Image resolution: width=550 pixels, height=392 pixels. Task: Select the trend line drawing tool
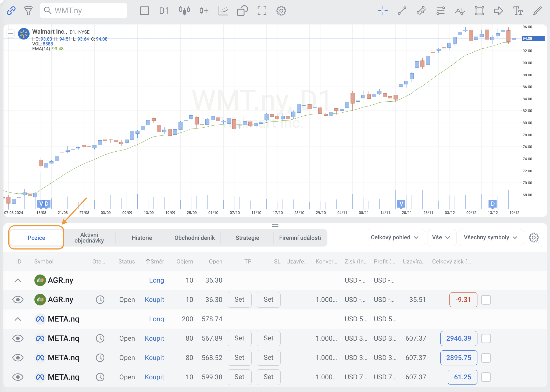point(402,11)
